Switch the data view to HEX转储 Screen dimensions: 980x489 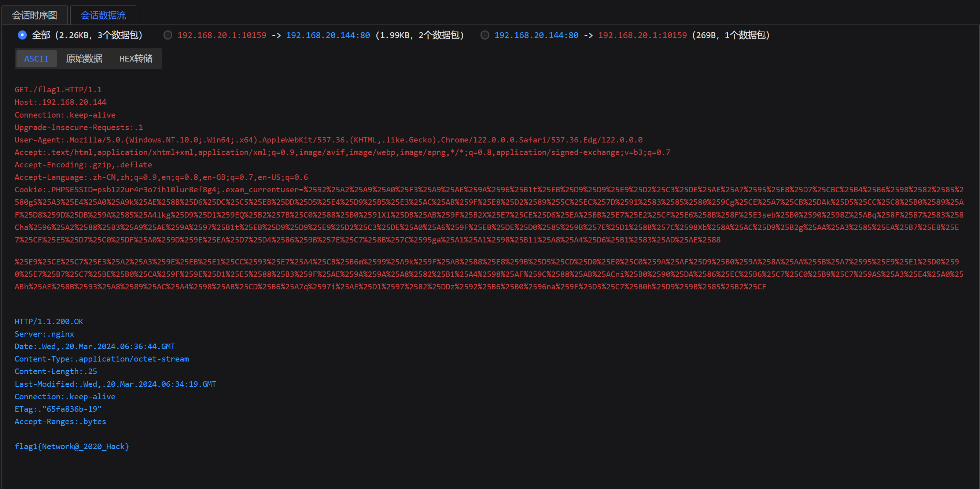point(136,59)
